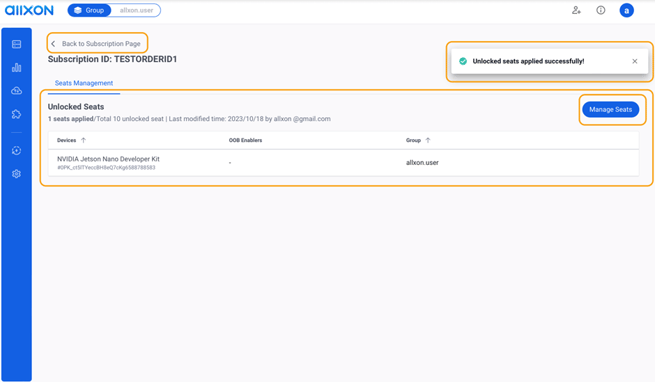This screenshot has height=382, width=655.
Task: Click the Manage Seats button
Action: tap(610, 110)
